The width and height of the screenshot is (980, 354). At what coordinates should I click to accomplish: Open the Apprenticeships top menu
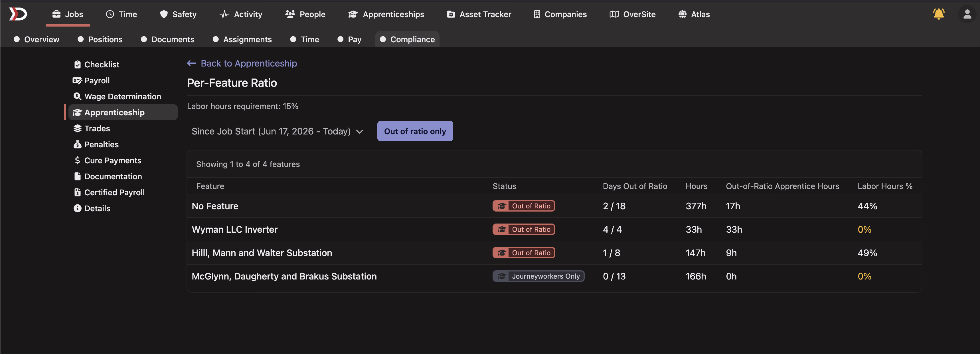click(386, 14)
